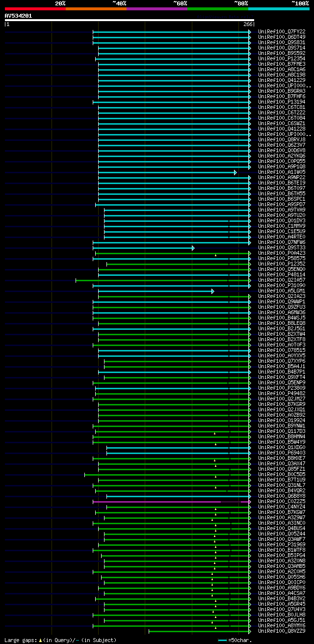Screen dimensions: 314x644
Task: Click the UniRef100_Q0D6V8 label
Action: pyautogui.click(x=282, y=150)
